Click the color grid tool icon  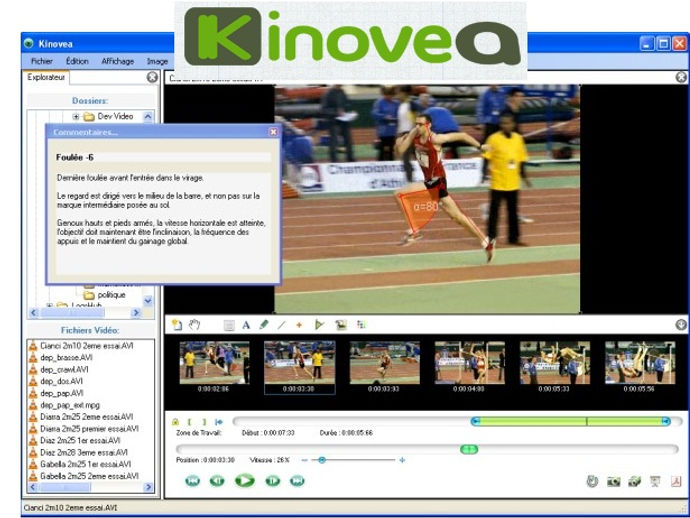click(x=361, y=325)
